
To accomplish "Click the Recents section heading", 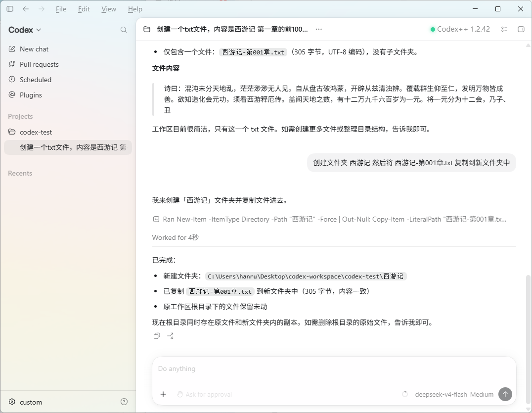I will 20,173.
